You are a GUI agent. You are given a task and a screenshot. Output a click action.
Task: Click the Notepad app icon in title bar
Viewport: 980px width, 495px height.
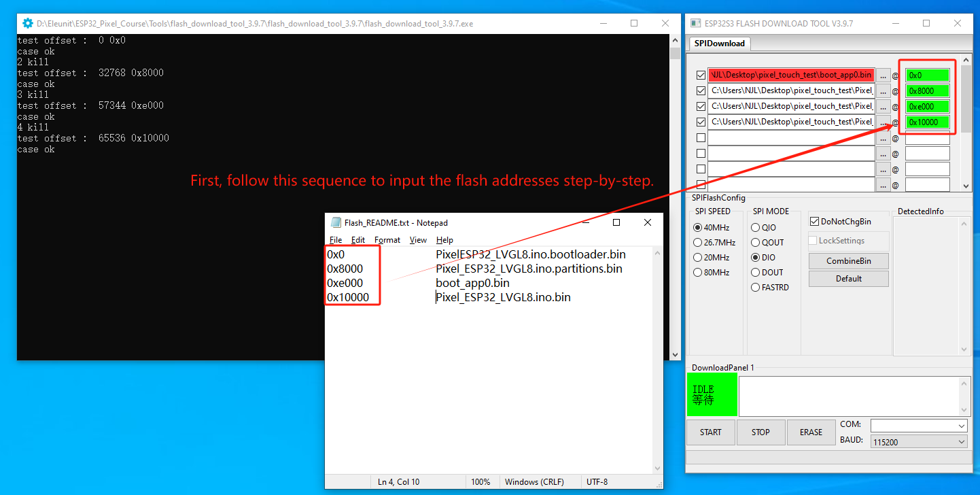click(x=335, y=222)
